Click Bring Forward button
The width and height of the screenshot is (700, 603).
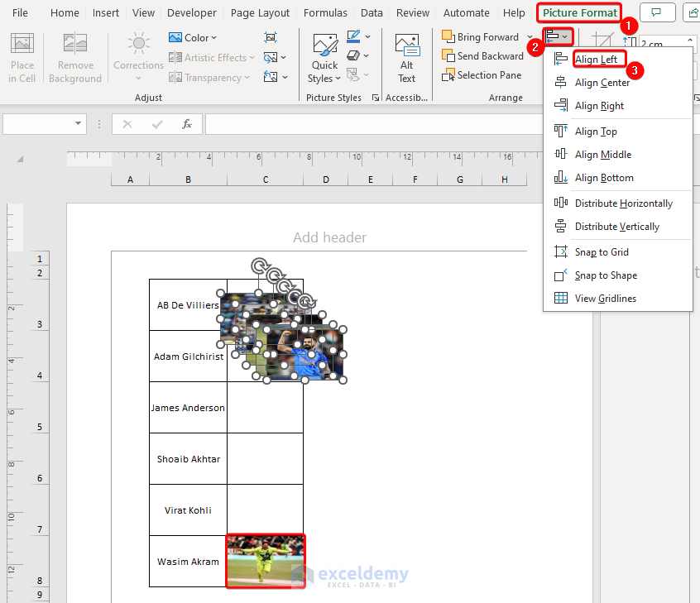pos(481,37)
